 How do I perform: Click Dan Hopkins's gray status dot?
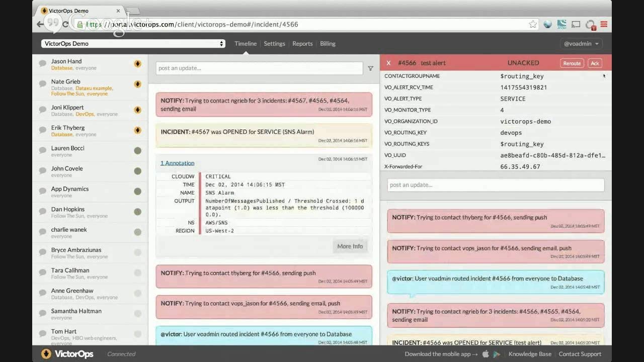pos(137,212)
